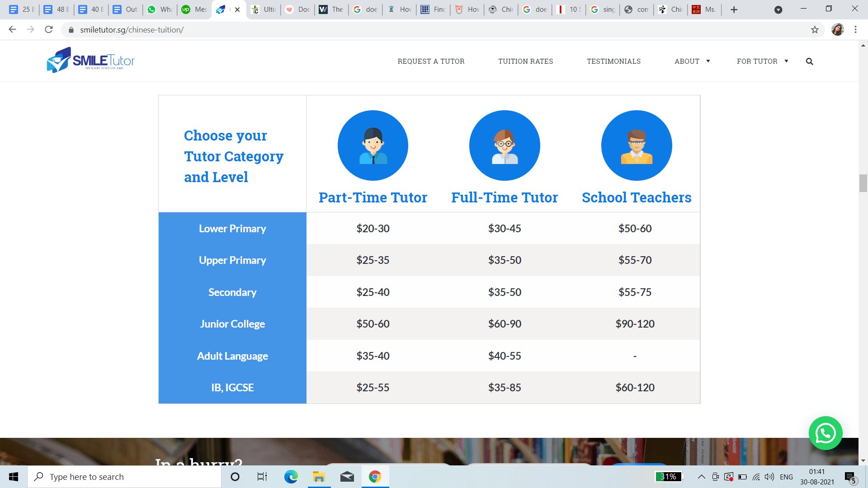Open a new browser tab
868x488 pixels.
(x=734, y=9)
